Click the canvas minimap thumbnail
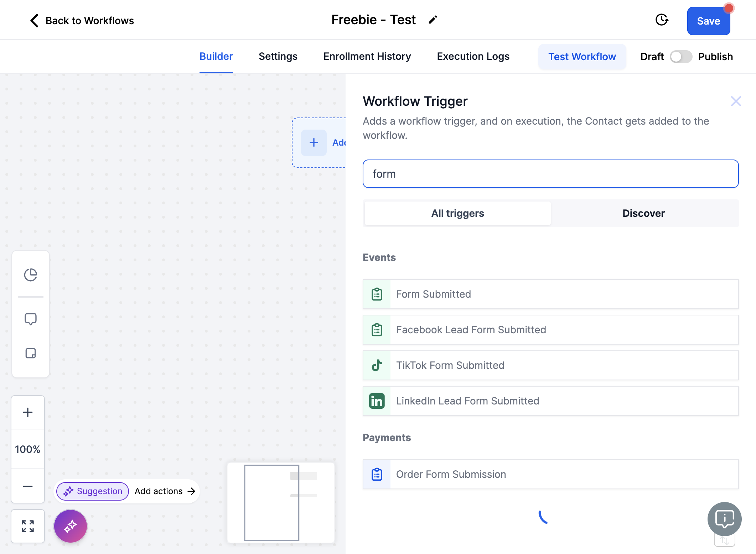Viewport: 756px width, 554px height. (x=281, y=502)
